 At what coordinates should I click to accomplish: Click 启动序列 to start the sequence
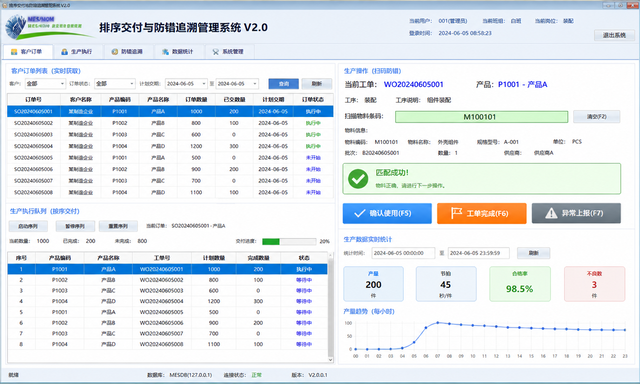(x=28, y=226)
